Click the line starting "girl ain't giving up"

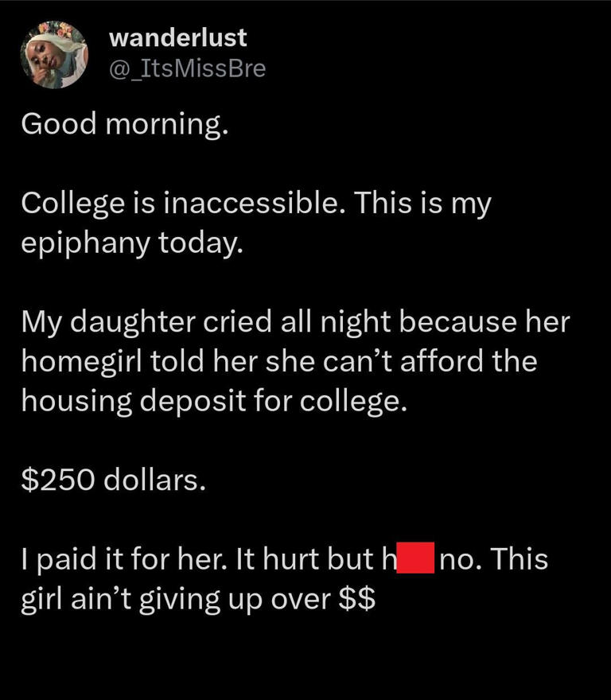coord(199,599)
